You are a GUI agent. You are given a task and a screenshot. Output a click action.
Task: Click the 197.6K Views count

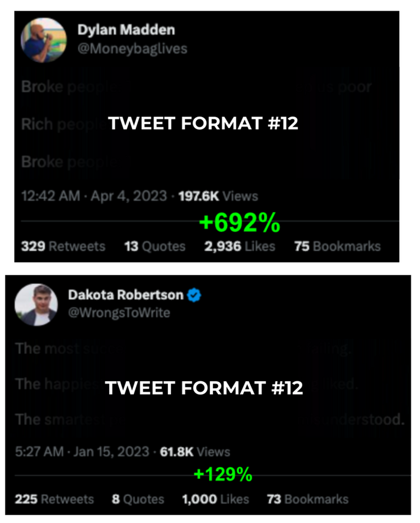[218, 196]
